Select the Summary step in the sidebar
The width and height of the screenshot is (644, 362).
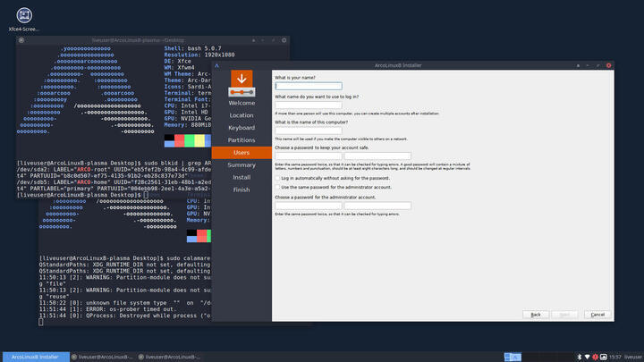click(x=241, y=165)
